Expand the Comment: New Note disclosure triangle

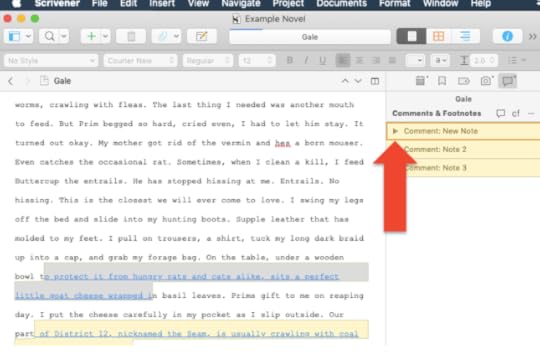pos(395,131)
